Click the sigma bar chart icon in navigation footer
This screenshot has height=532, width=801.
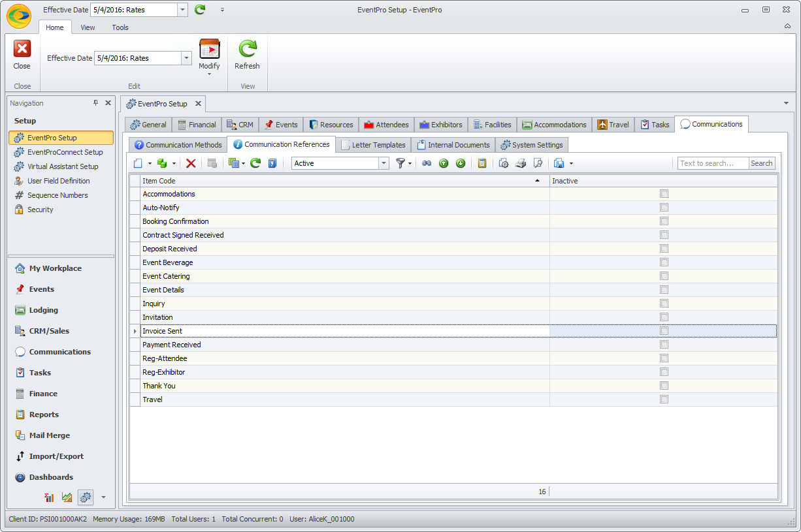[x=49, y=497]
